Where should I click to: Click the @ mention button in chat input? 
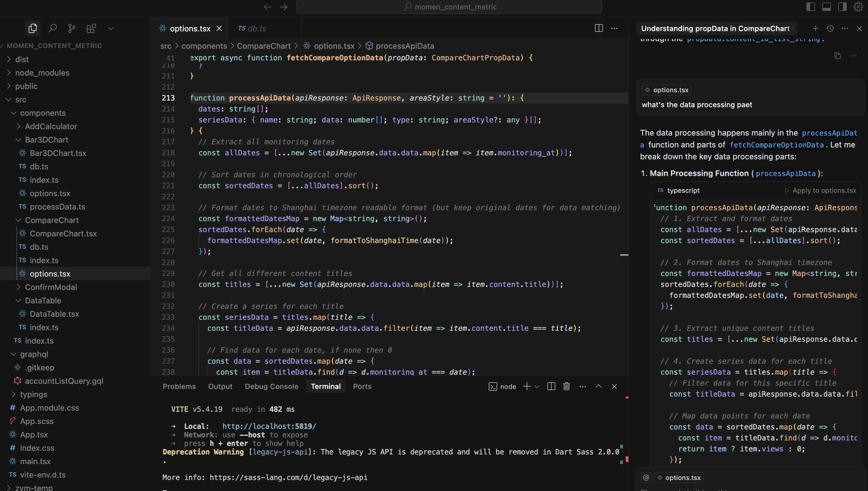coord(646,477)
